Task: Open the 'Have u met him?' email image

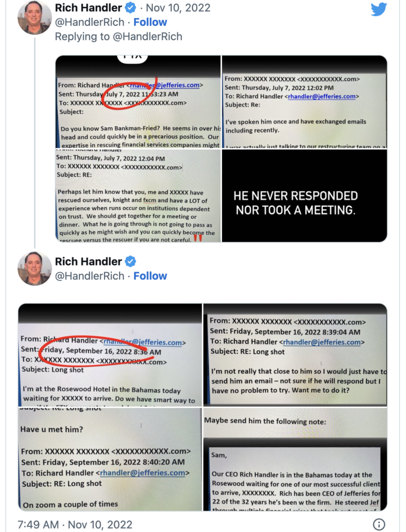Action: tap(110, 459)
